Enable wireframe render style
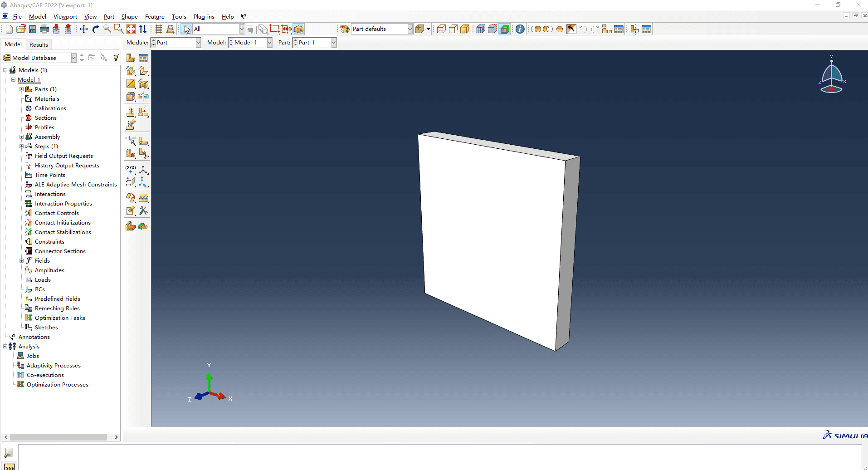Screen dimensions: 868x470 441,29
